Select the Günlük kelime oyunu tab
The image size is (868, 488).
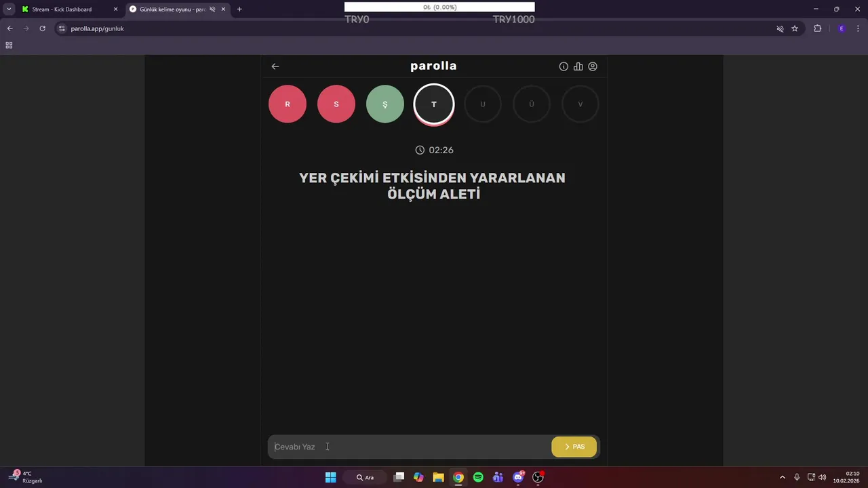tap(173, 9)
